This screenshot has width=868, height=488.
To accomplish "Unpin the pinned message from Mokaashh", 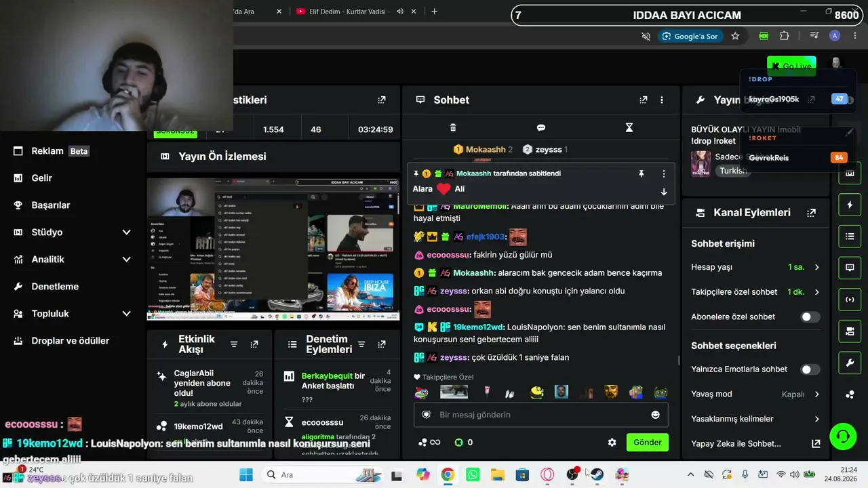I will click(641, 174).
